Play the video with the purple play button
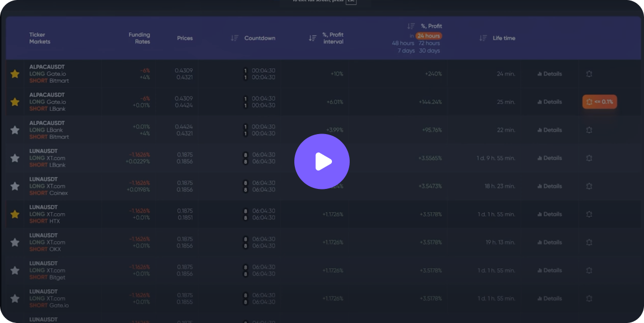Screen dimensions: 644x323 pyautogui.click(x=321, y=161)
